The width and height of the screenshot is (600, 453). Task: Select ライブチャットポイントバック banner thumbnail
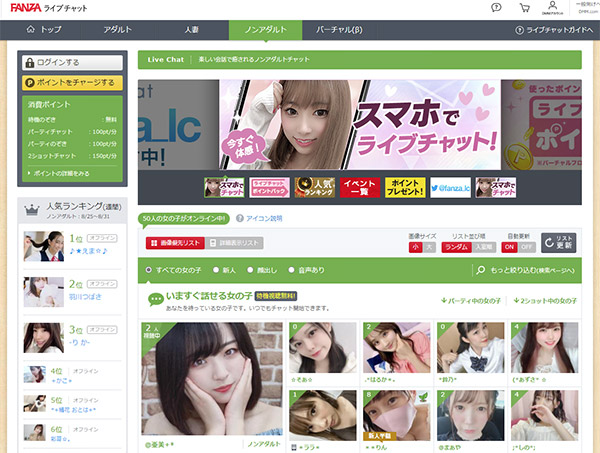[x=269, y=187]
